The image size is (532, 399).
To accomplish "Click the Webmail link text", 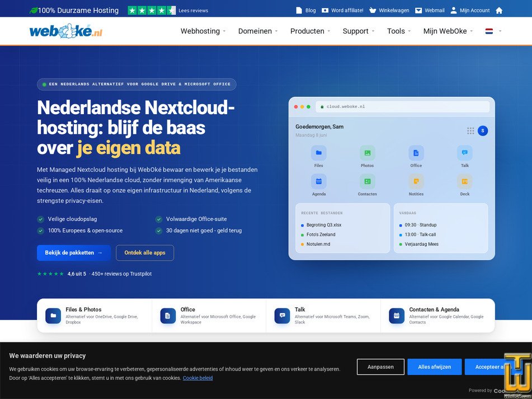I will 435,11.
